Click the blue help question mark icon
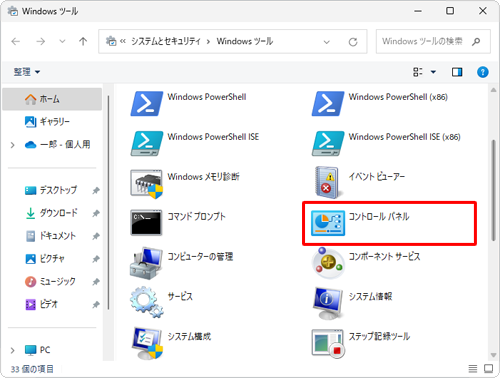500x378 pixels. click(483, 72)
